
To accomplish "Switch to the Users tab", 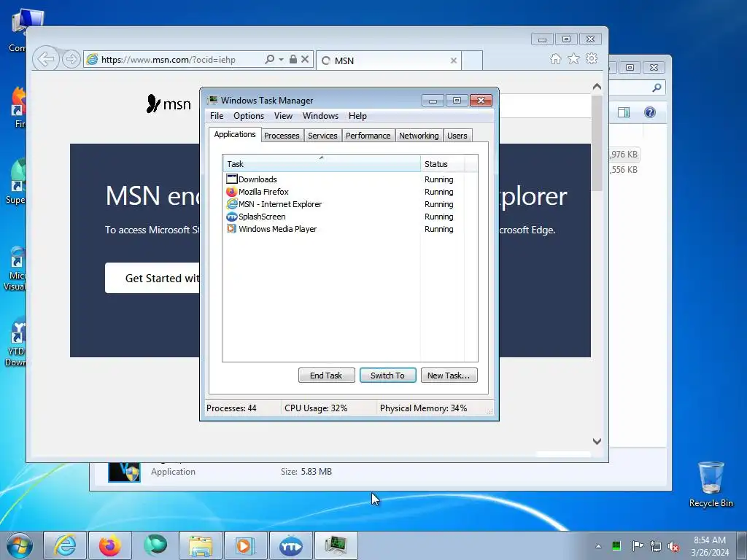I will click(x=457, y=136).
